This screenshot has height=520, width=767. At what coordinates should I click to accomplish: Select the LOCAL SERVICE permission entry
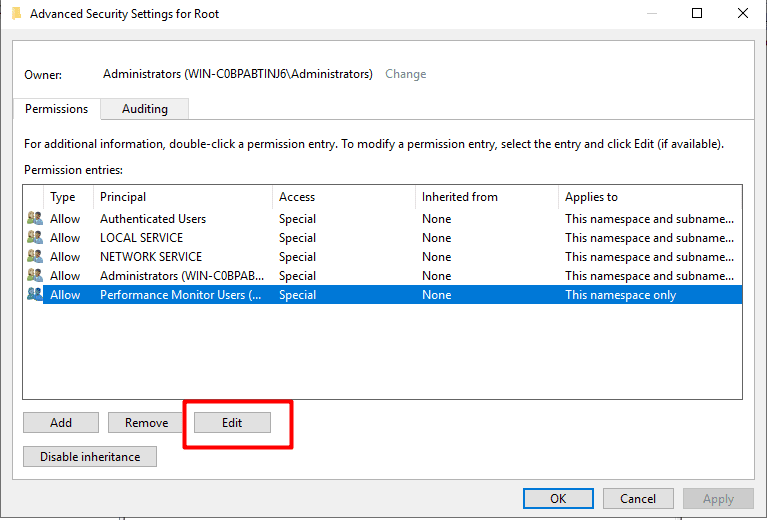383,238
